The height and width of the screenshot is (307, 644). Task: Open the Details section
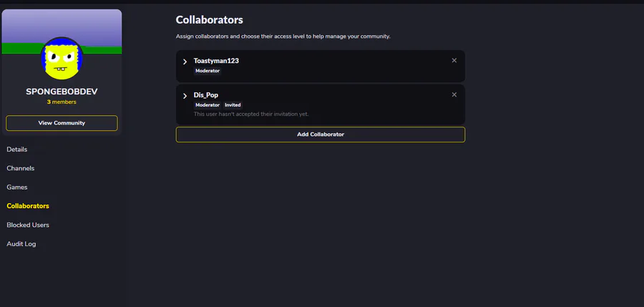point(17,150)
